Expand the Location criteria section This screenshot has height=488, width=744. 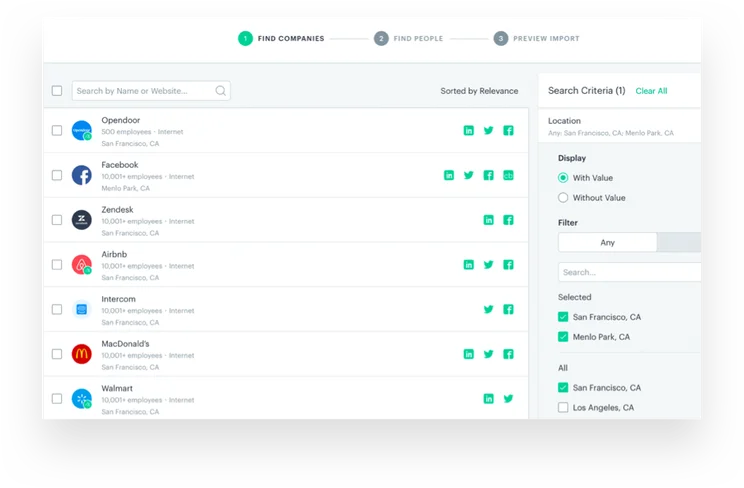[x=620, y=126]
